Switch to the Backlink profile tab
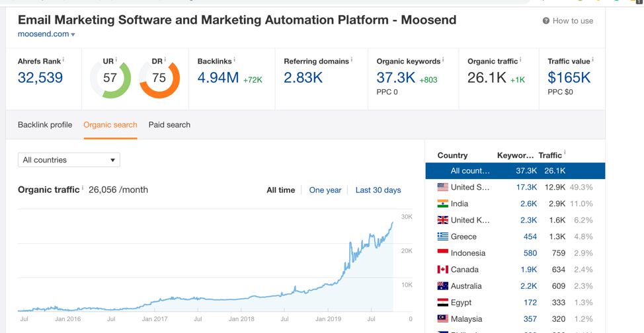 [45, 125]
